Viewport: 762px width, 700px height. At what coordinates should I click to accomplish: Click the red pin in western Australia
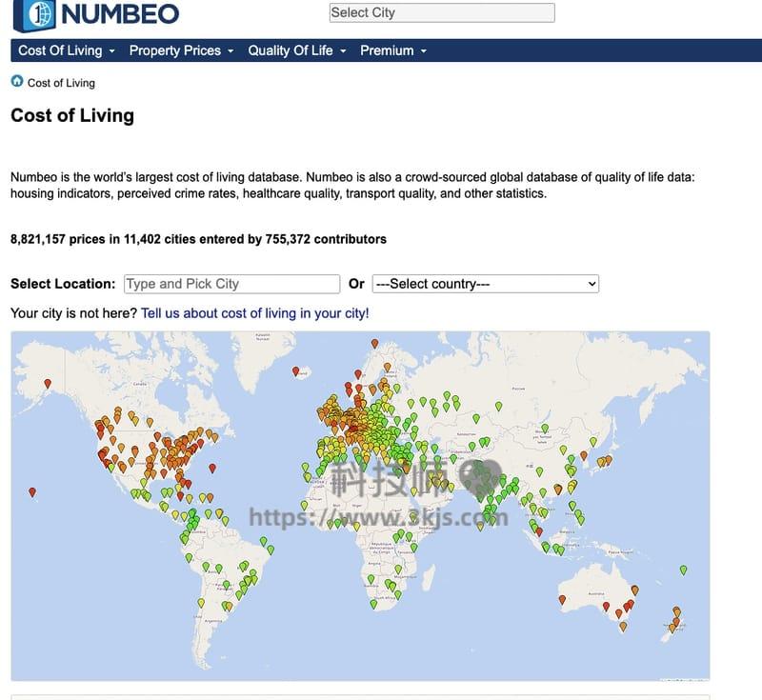point(562,599)
